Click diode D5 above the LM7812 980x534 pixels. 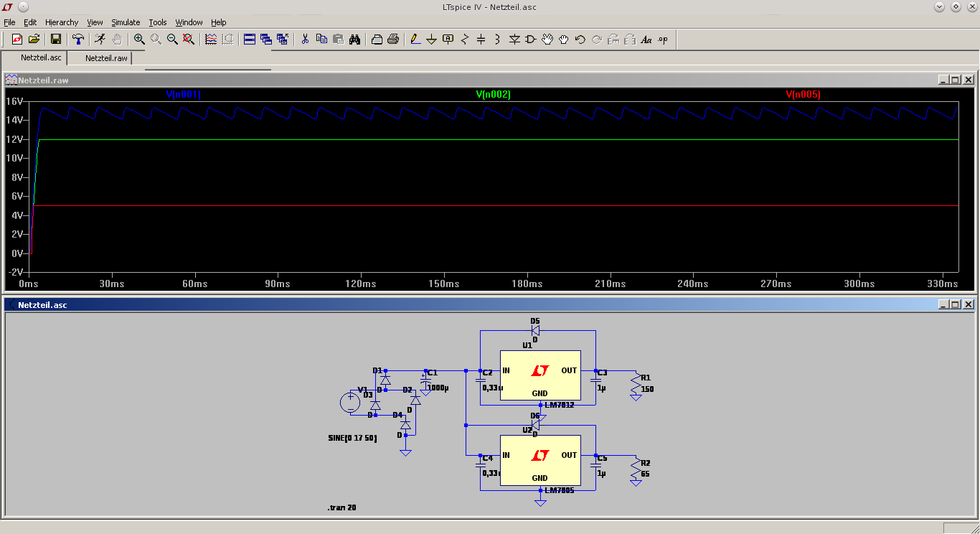pos(535,330)
